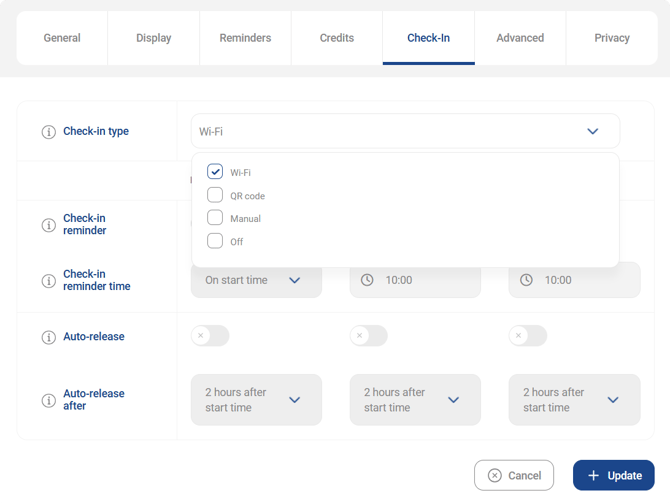
Task: Open middle 2 hours after start time dropdown
Action: (x=415, y=400)
